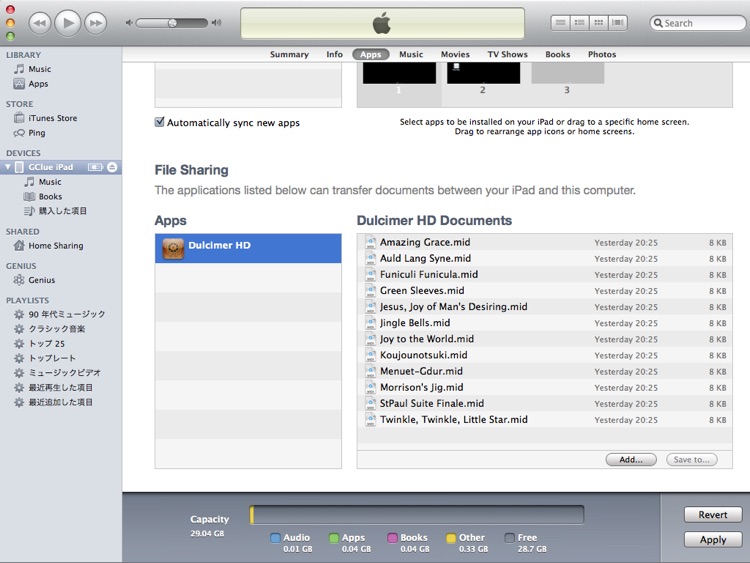Image resolution: width=750 pixels, height=563 pixels.
Task: Adjust the volume slider knob
Action: coord(172,22)
